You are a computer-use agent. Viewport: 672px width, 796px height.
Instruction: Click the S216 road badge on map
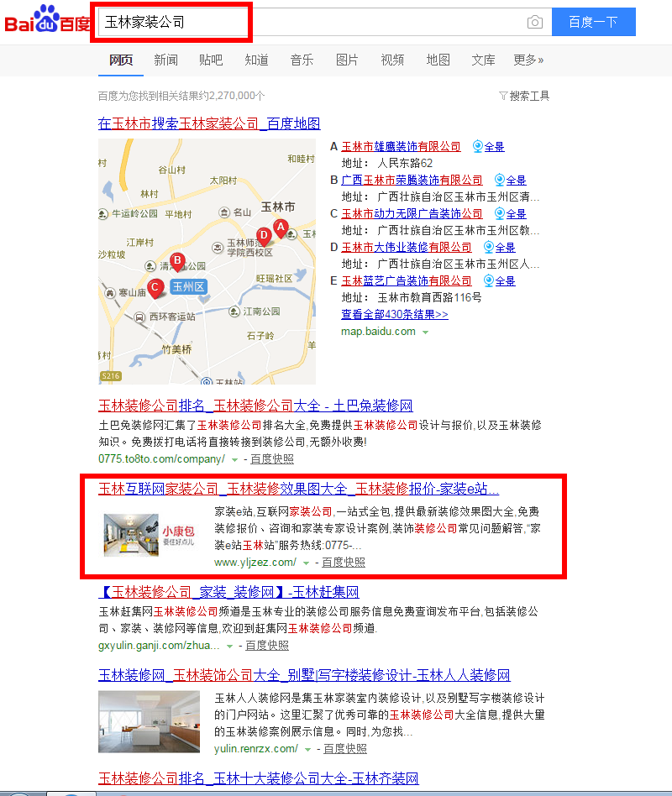[x=111, y=375]
